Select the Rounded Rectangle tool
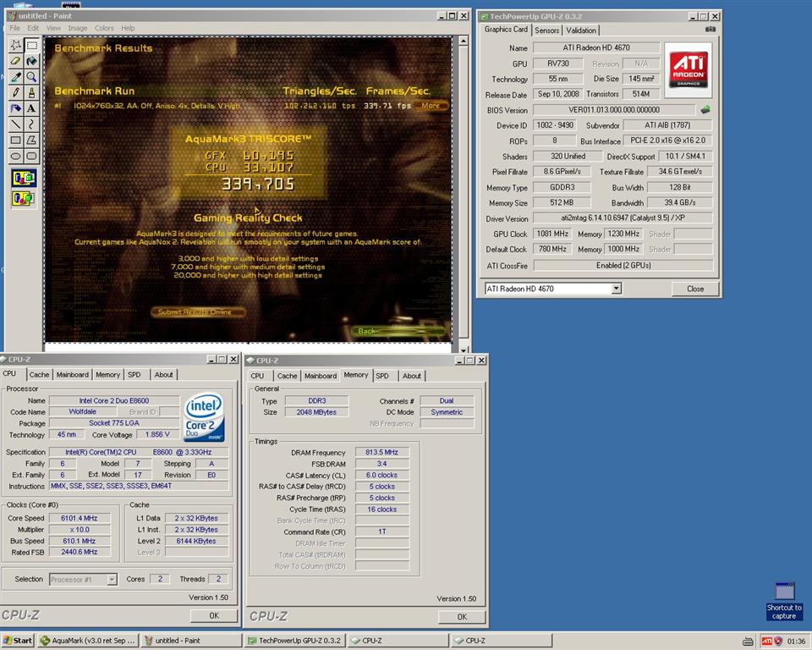 point(31,156)
